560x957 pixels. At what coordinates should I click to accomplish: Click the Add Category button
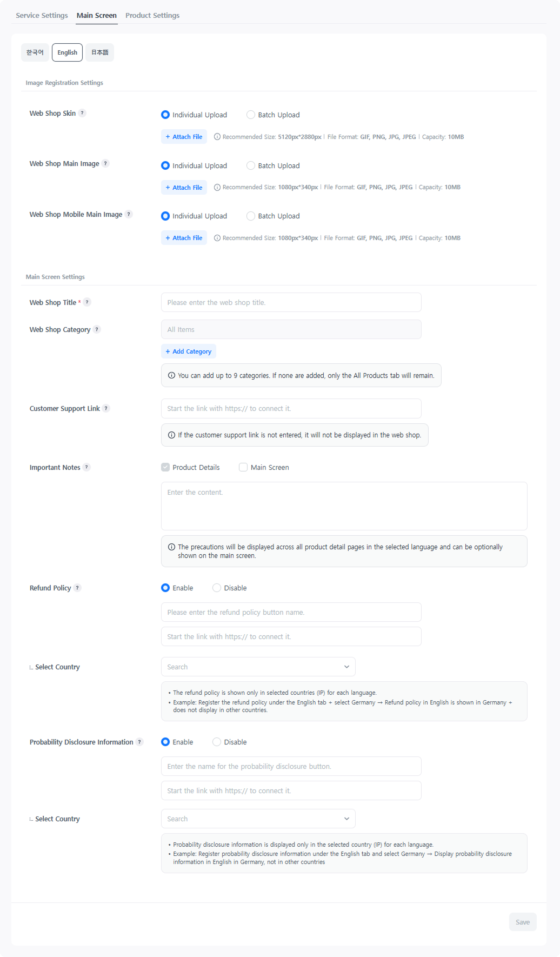[189, 351]
